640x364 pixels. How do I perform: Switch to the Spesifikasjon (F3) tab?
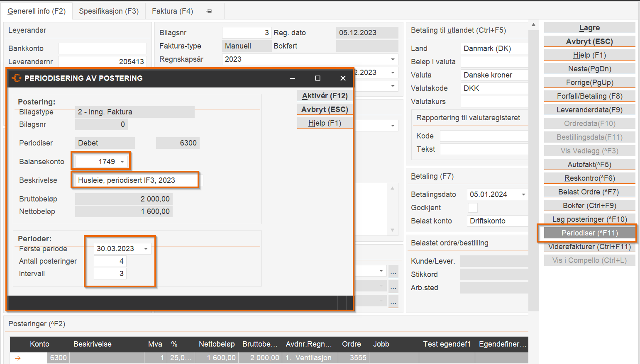[109, 11]
